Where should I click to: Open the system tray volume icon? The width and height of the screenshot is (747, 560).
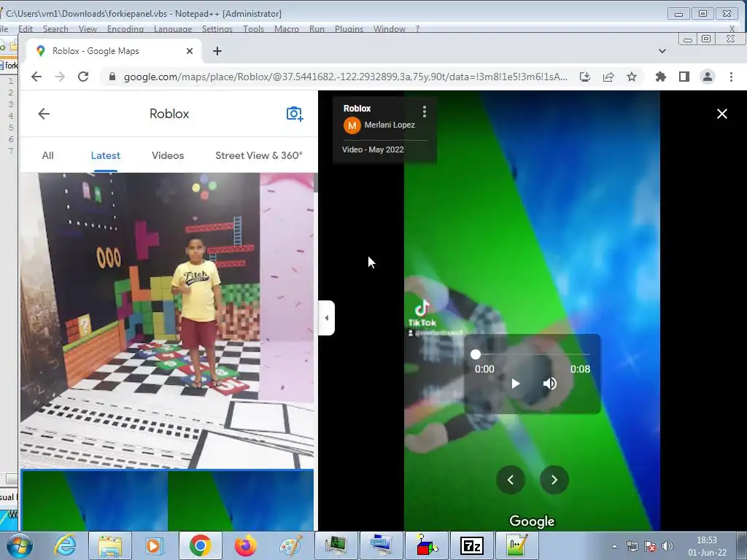coord(667,546)
